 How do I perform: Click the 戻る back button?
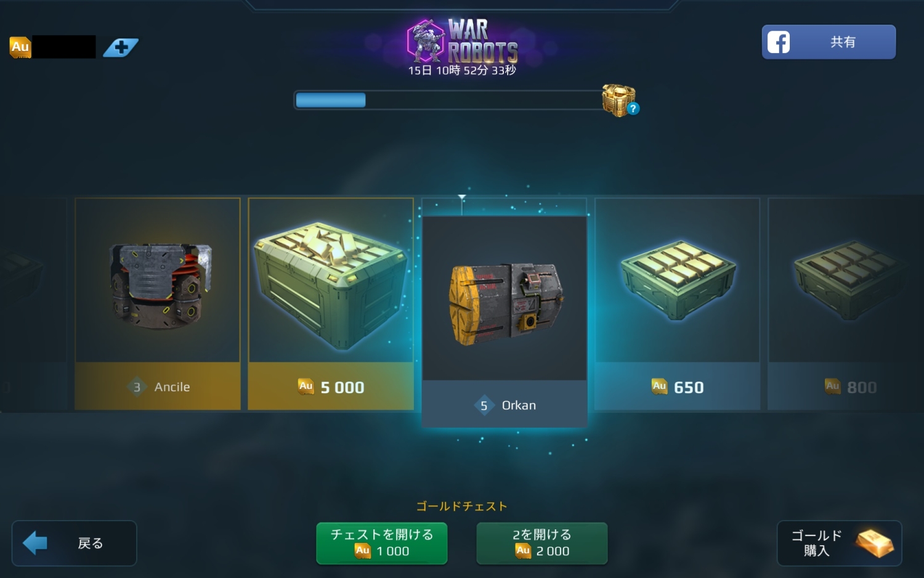pos(75,543)
